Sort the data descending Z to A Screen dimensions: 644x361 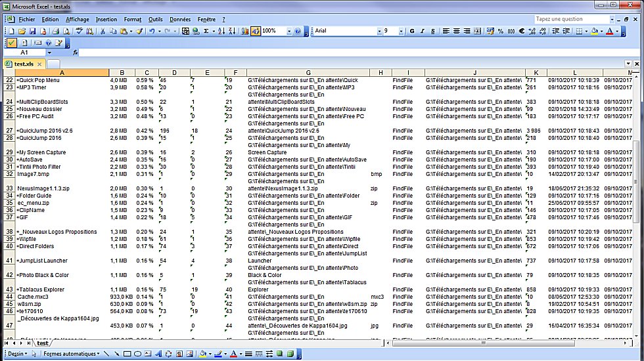(232, 32)
